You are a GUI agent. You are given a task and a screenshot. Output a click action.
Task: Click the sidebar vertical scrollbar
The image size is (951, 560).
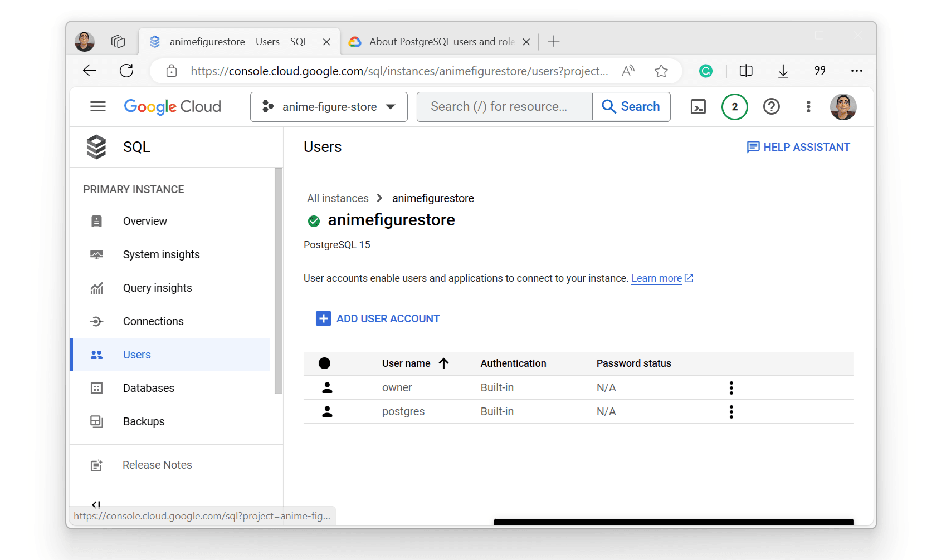(x=278, y=281)
